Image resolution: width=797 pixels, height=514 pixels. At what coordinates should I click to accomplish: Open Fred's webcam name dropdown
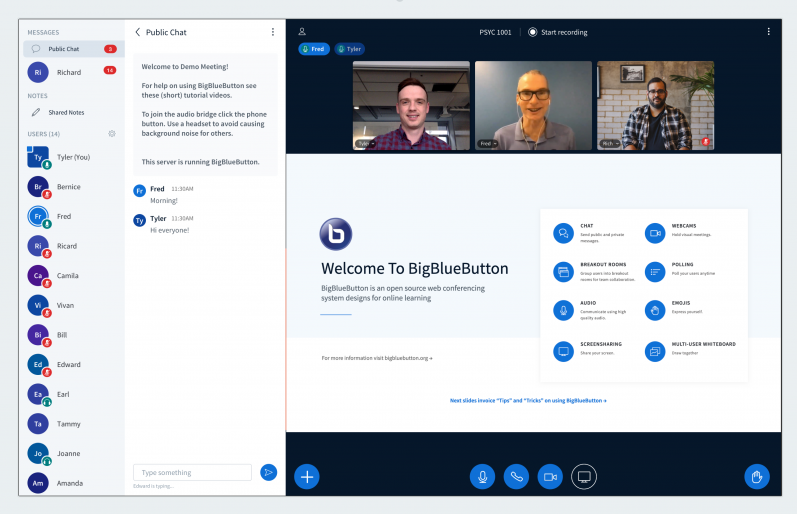tap(488, 144)
